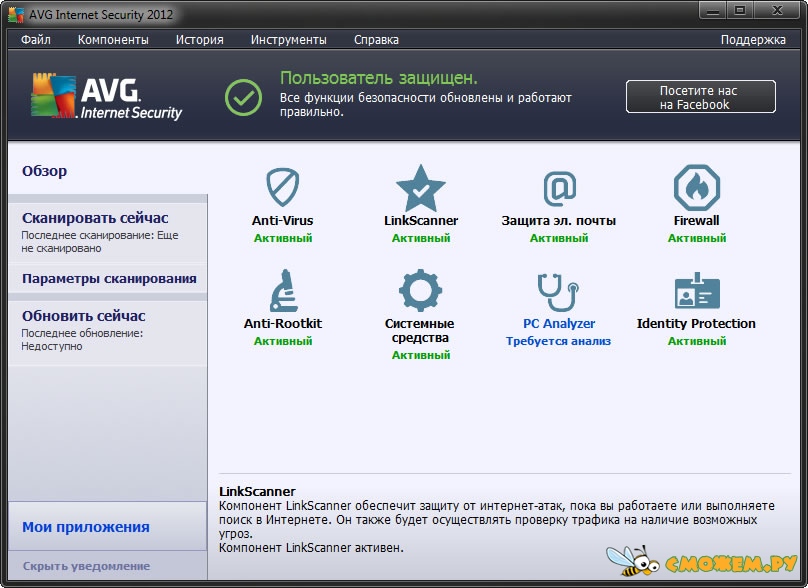Open the Инструменты menu

click(289, 40)
